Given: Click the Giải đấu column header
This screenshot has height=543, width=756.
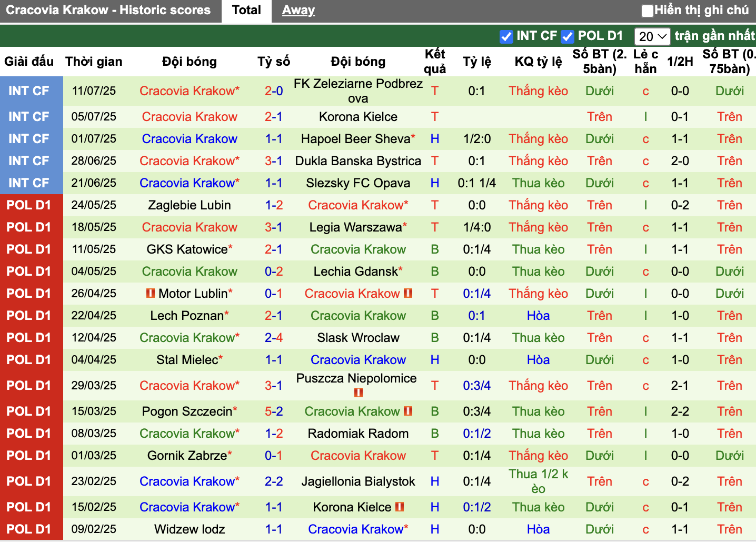Looking at the screenshot, I should (29, 62).
